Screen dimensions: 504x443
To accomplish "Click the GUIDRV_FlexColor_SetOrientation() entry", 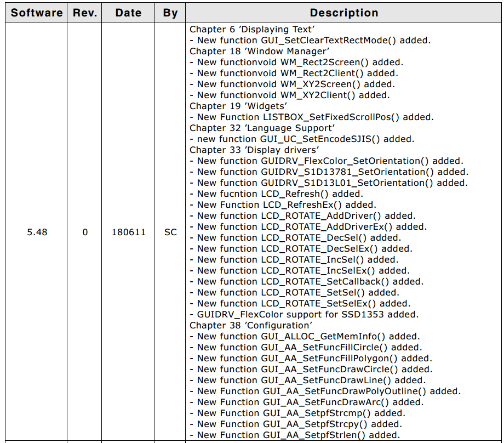I will pyautogui.click(x=327, y=161).
